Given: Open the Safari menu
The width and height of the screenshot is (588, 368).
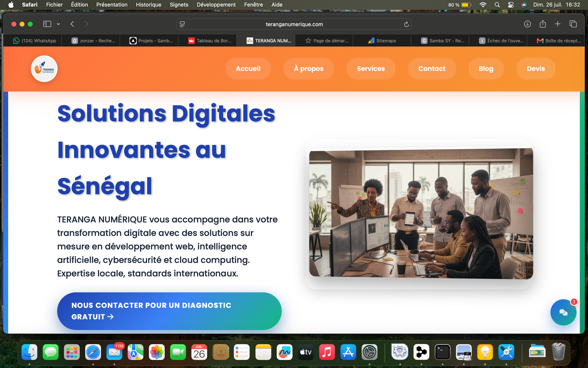Looking at the screenshot, I should [x=30, y=4].
